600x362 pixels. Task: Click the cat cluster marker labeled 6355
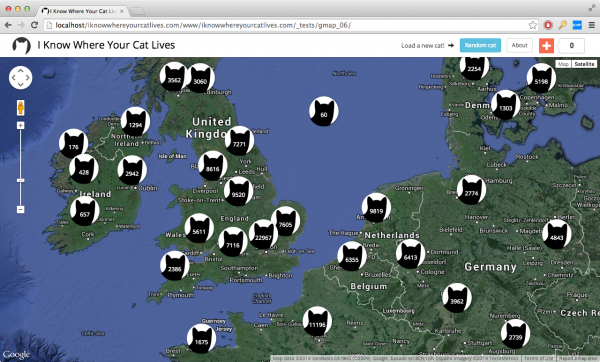point(352,256)
